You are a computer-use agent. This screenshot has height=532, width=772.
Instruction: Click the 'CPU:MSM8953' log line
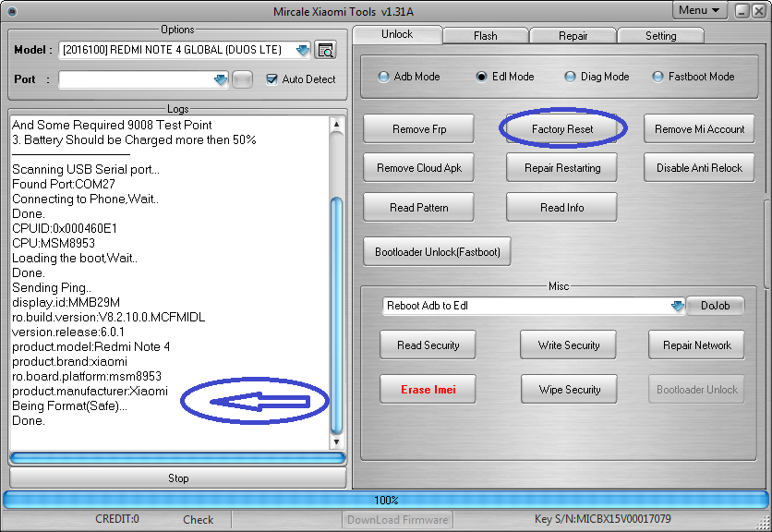click(x=54, y=243)
